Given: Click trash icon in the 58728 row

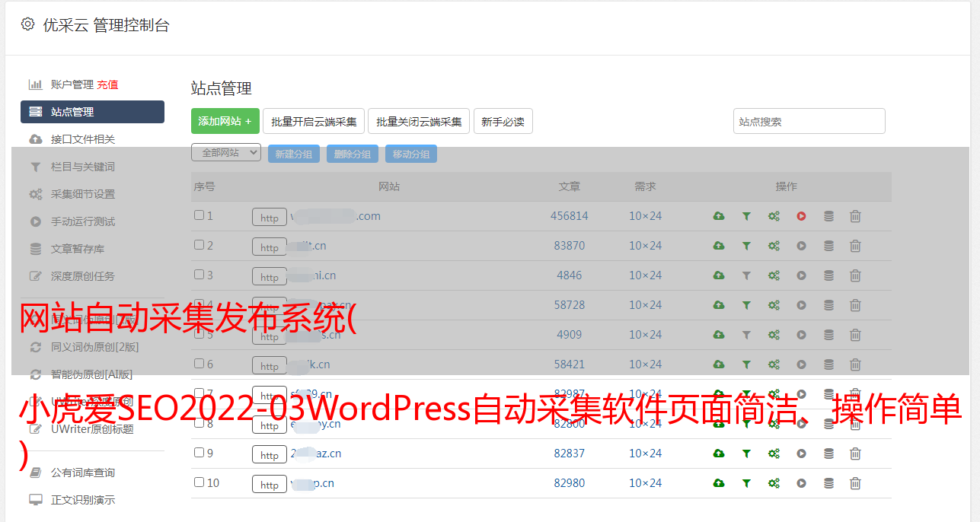Looking at the screenshot, I should (855, 305).
